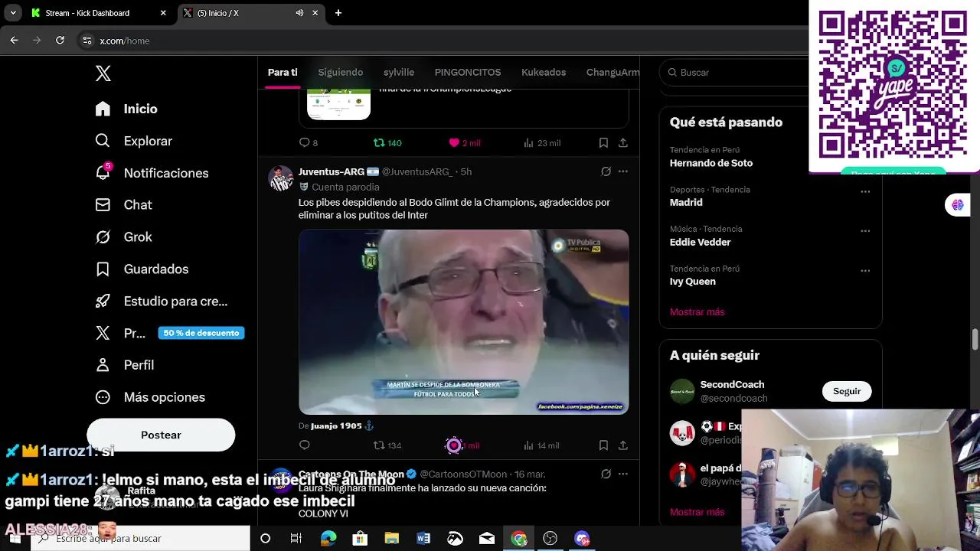This screenshot has width=980, height=551.
Task: Switch to the PINGONCITOS tab
Action: coord(468,72)
